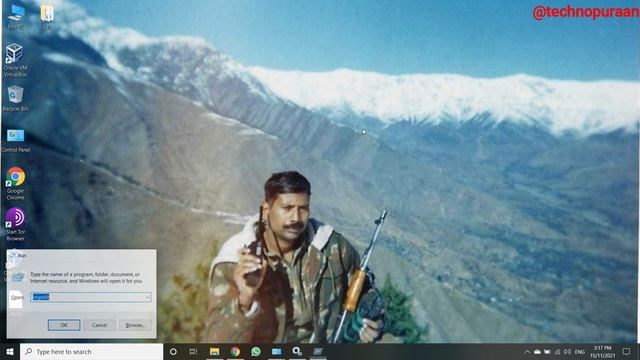
Task: Open the This PC desktop icon
Action: tap(16, 16)
